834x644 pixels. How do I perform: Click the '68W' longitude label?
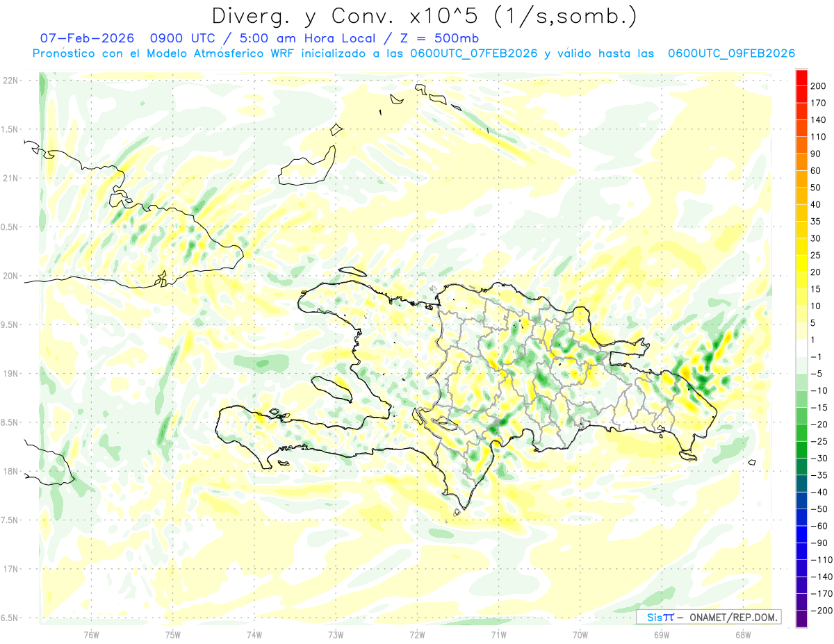(x=743, y=634)
